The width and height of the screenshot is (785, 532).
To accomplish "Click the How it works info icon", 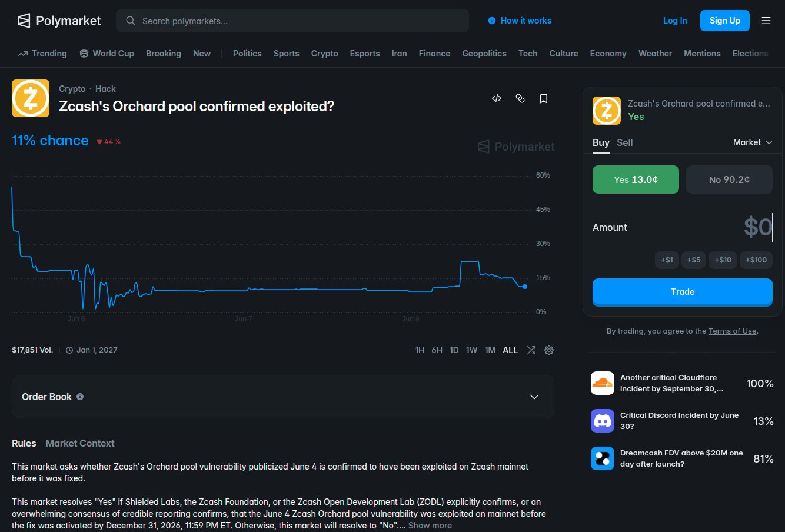I will coord(492,21).
